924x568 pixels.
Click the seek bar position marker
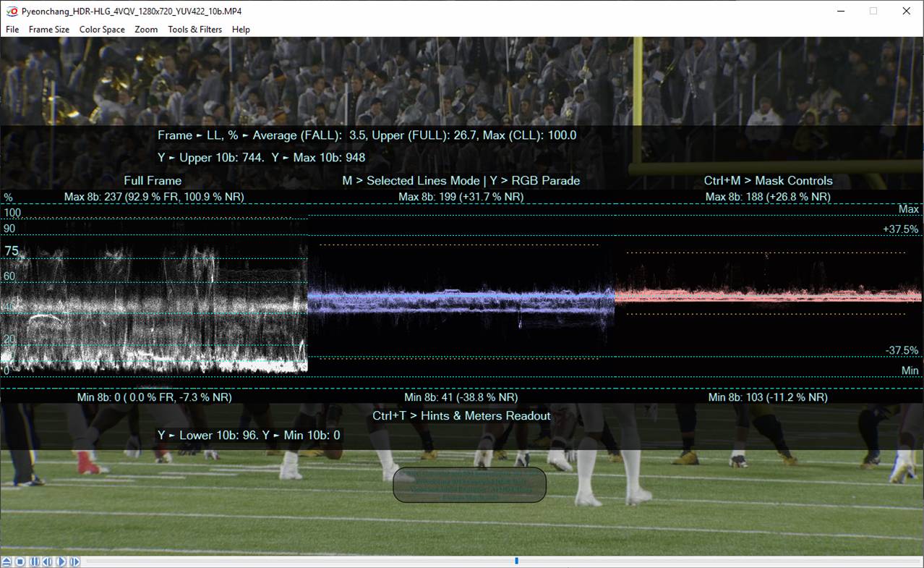(516, 561)
